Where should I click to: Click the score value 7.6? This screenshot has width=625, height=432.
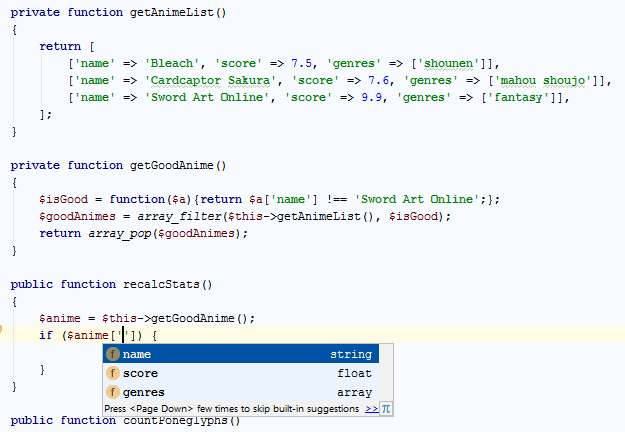click(378, 81)
